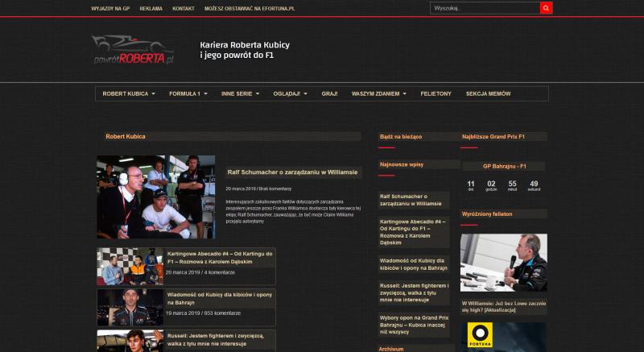Click the Archiwum sidebar heading

pos(391,349)
